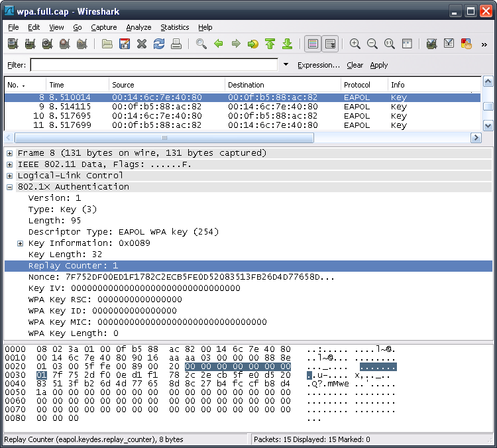The image size is (497, 448).
Task: Select the Nonce field row
Action: (248, 277)
